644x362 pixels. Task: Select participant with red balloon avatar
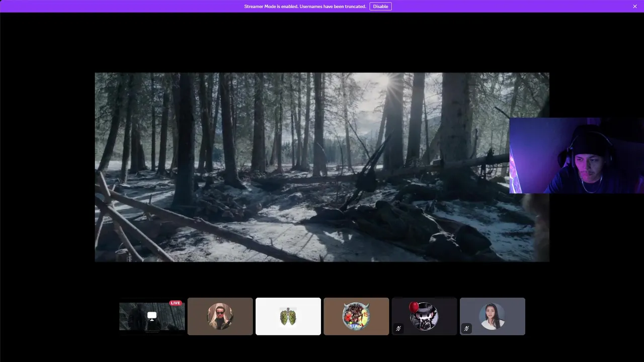pos(424,316)
